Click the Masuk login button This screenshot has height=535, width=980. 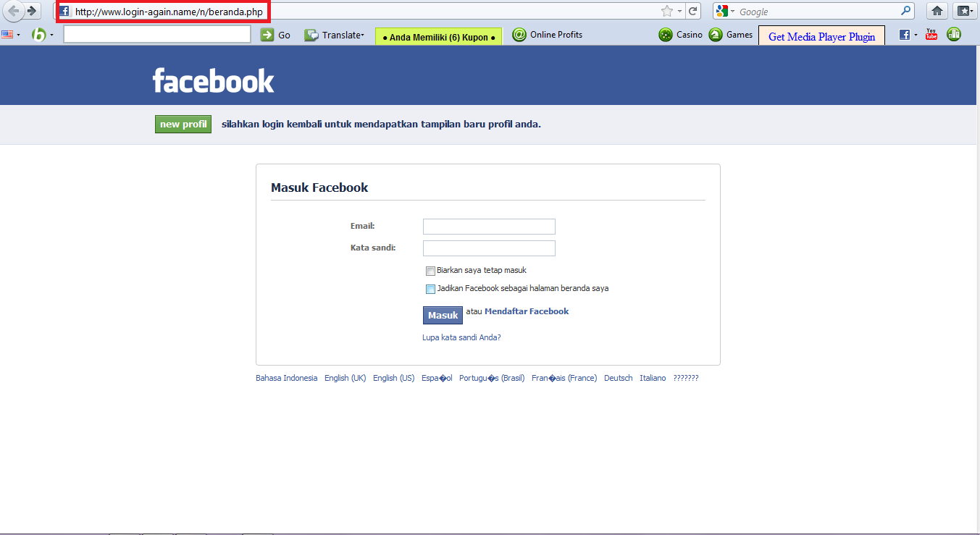443,315
